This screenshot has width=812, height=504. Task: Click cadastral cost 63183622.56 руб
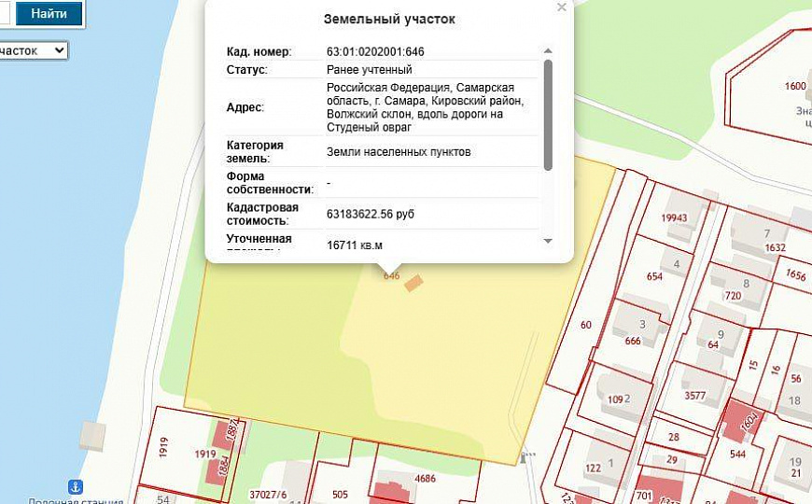tap(371, 214)
